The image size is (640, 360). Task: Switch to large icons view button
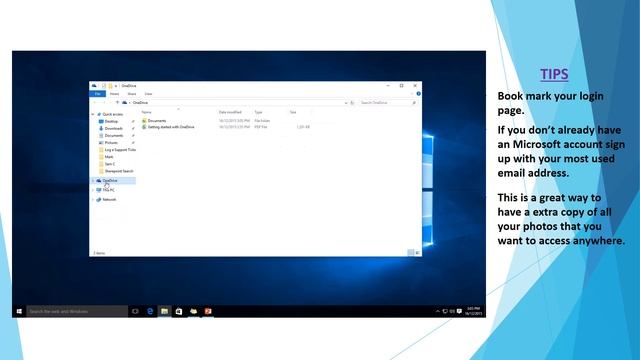click(418, 253)
